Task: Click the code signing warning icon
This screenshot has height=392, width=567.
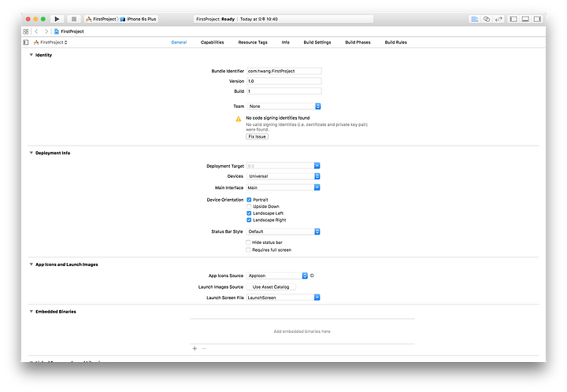Action: (239, 119)
